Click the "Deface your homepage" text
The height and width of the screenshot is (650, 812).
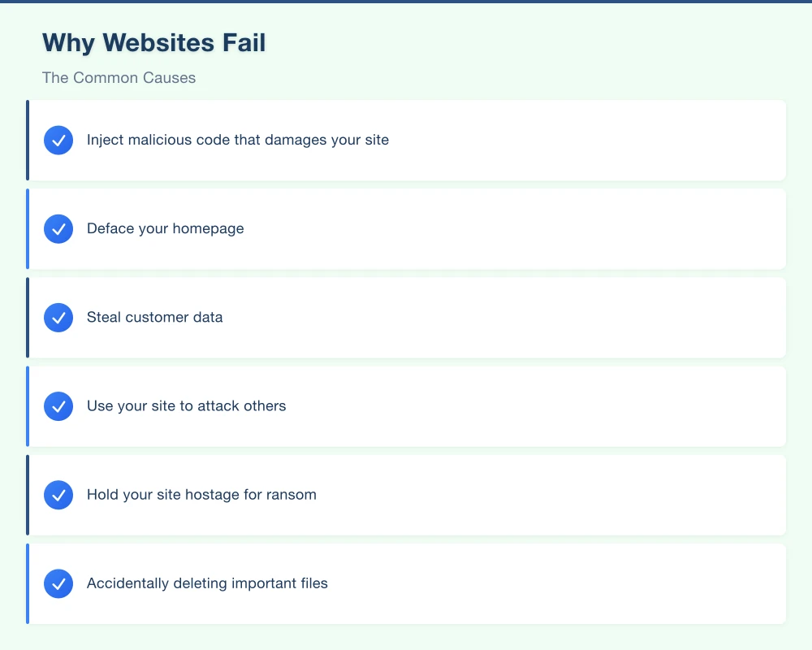point(166,229)
